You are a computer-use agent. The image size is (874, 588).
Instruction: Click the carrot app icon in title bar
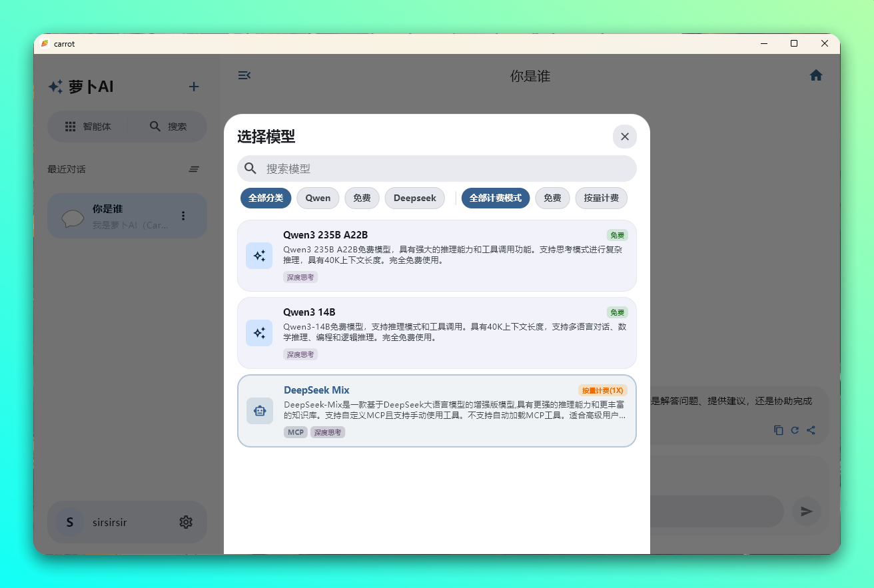tap(45, 43)
